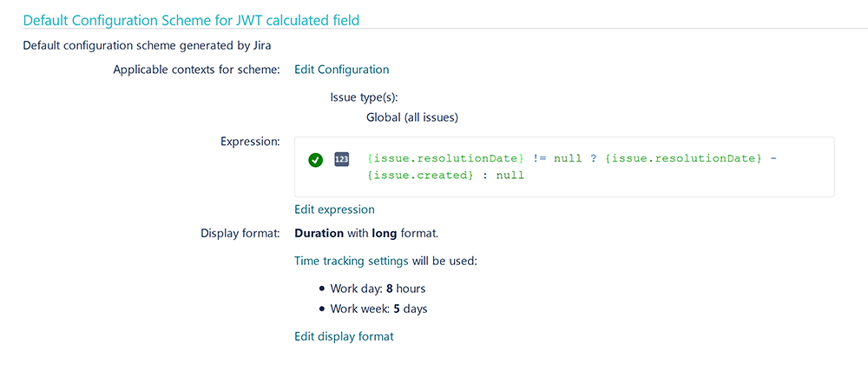Click the 'Work day: 8 hours' entry
Image resolution: width=868 pixels, height=372 pixels.
(x=378, y=289)
